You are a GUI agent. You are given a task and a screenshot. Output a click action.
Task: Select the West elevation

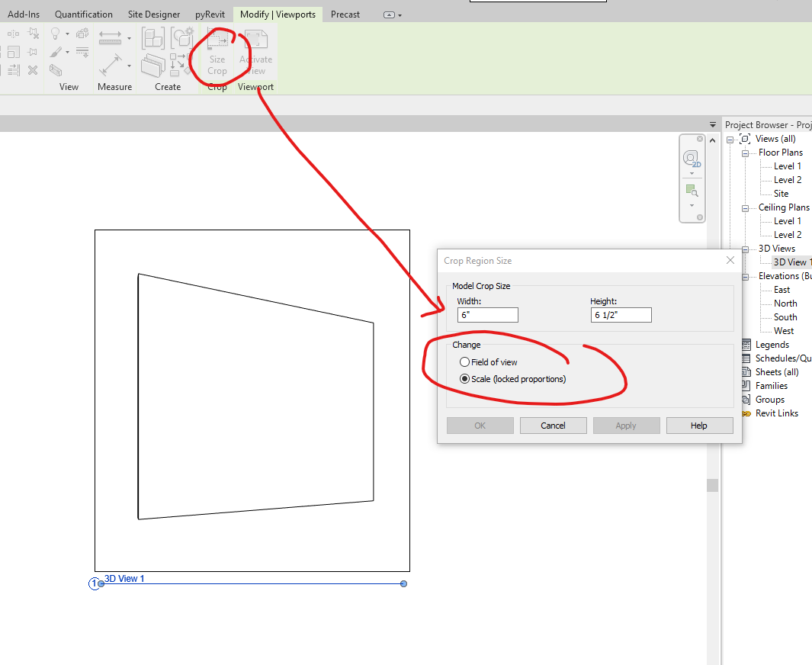coord(784,331)
